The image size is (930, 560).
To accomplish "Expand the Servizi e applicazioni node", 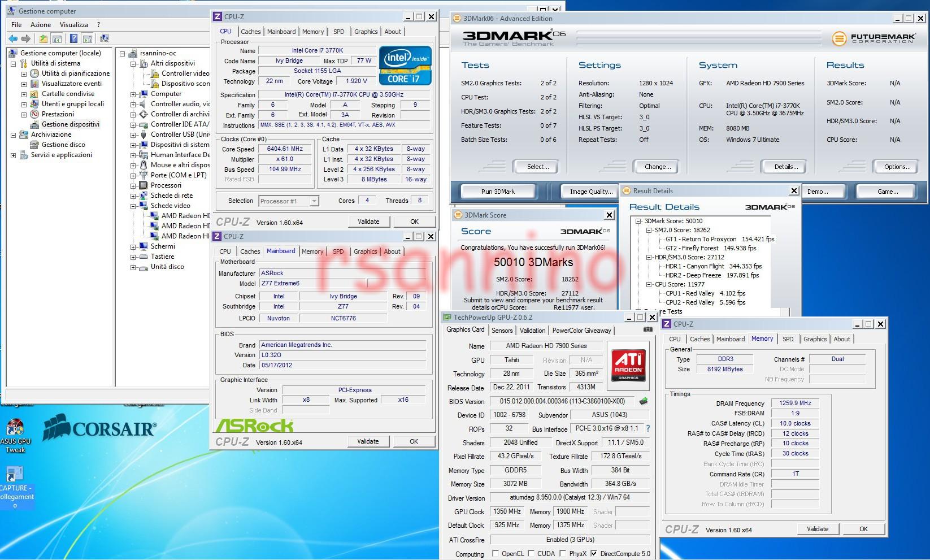I will click(13, 155).
